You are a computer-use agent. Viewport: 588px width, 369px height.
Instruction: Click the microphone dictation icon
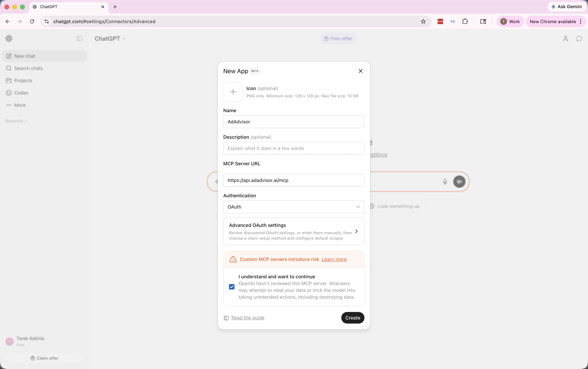point(445,182)
